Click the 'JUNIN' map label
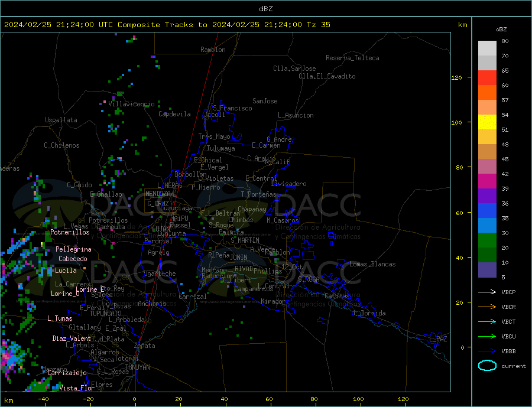Image resolution: width=532 pixels, height=407 pixels. pyautogui.click(x=239, y=258)
